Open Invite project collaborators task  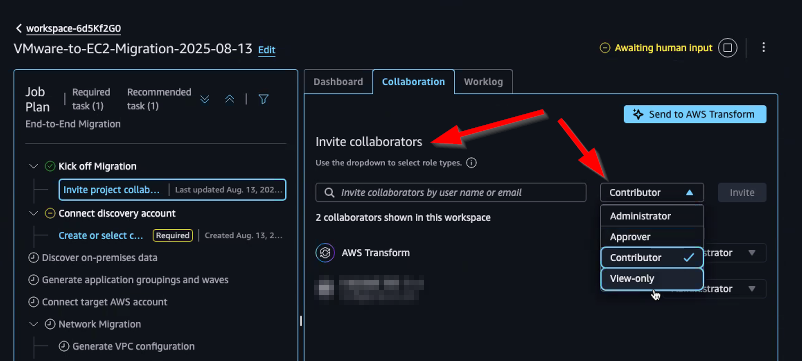[x=172, y=190]
